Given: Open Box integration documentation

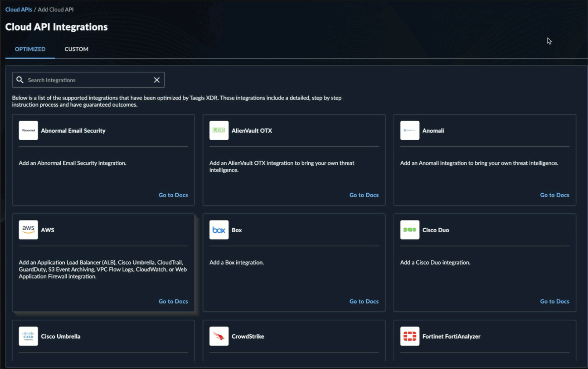Looking at the screenshot, I should [x=363, y=301].
